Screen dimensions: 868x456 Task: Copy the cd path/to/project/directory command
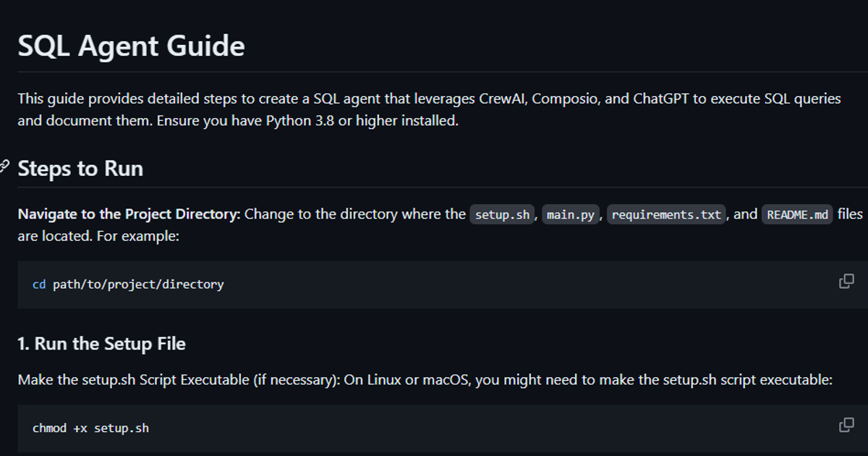coord(846,282)
